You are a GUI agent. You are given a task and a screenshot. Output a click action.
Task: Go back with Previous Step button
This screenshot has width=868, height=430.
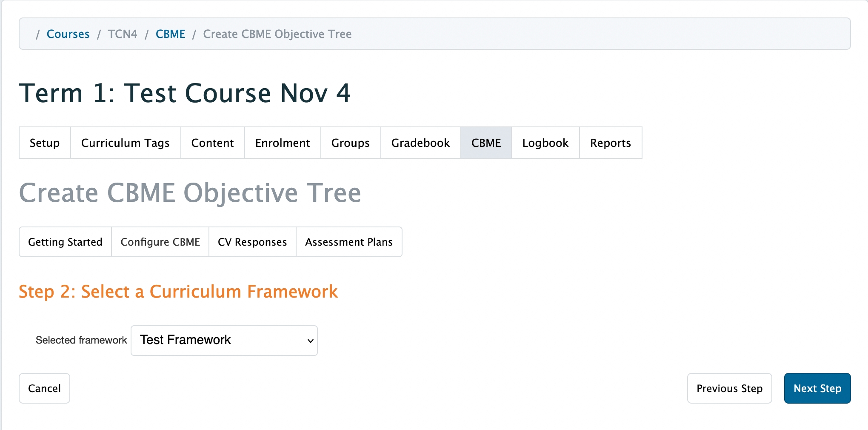tap(729, 388)
